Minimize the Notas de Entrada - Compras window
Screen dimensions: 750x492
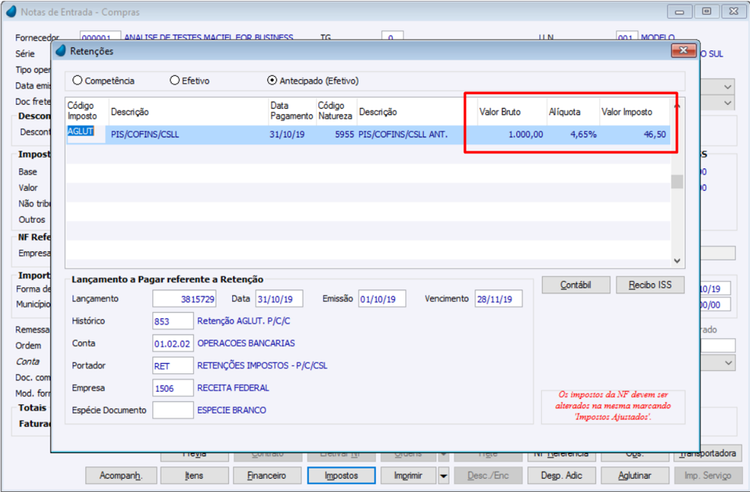679,11
